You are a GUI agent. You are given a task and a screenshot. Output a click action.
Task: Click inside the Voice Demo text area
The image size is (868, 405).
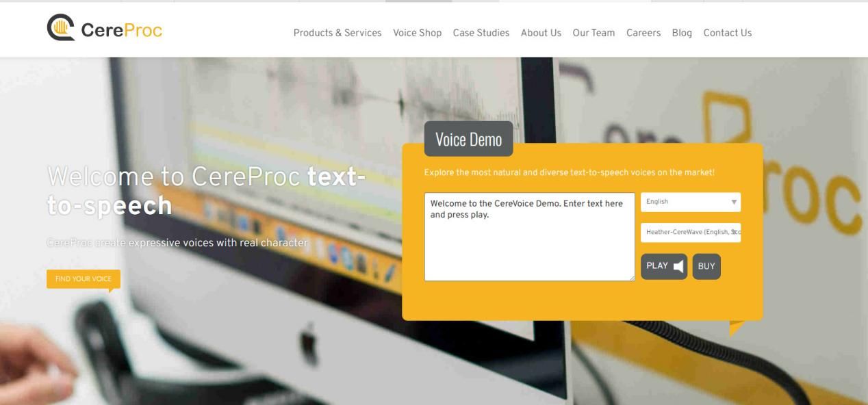[x=530, y=237]
